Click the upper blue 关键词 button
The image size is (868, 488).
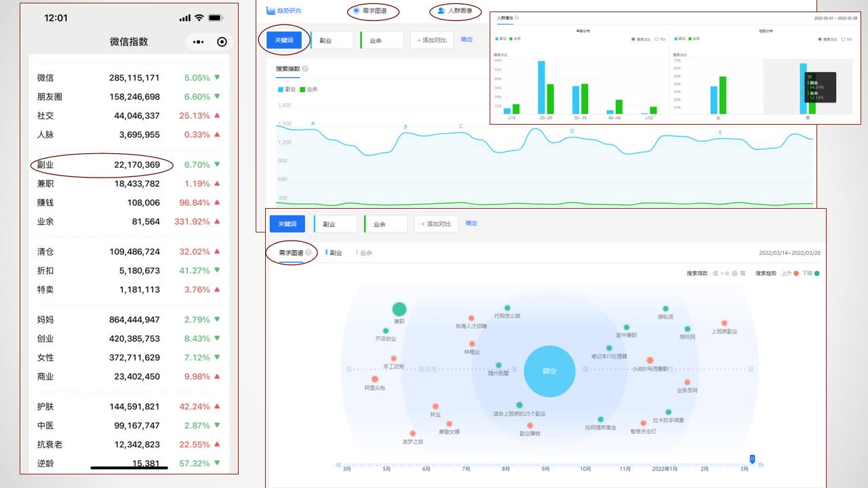[x=284, y=40]
